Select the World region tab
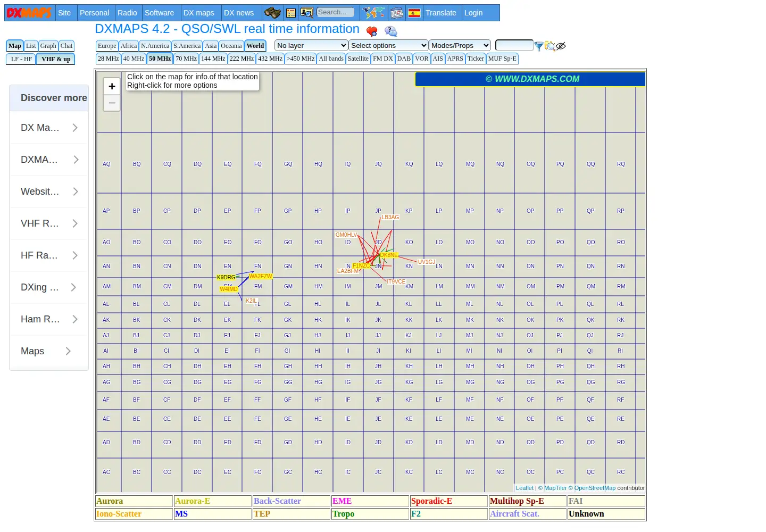This screenshot has width=766, height=532. click(255, 46)
